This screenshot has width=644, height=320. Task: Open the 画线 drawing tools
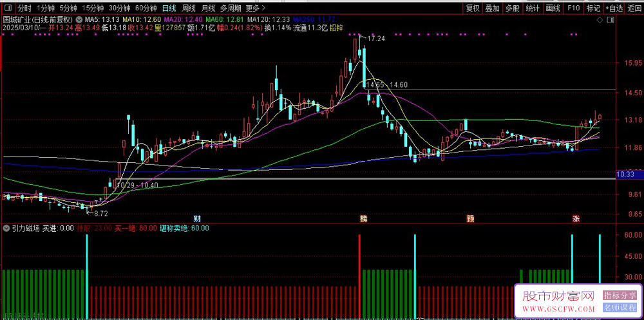[x=553, y=8]
